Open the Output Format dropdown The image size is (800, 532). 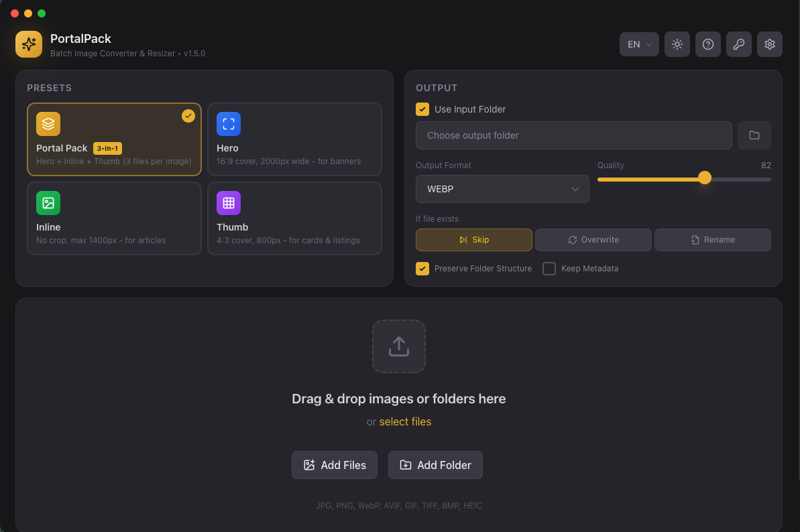[x=502, y=189]
